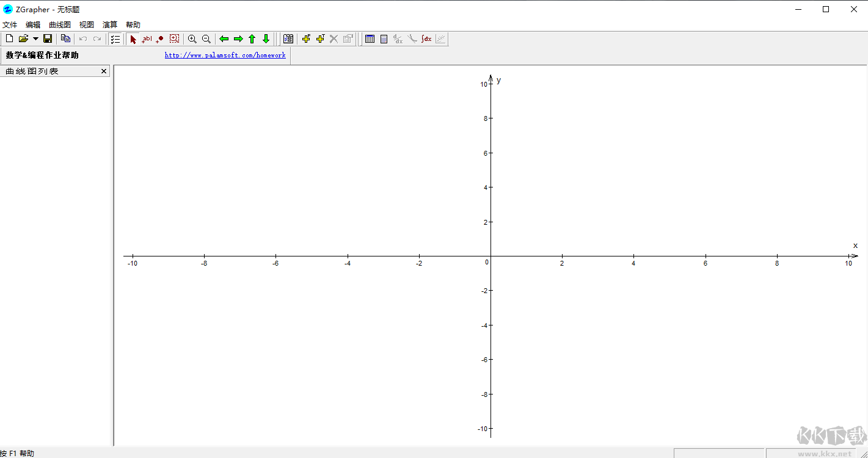This screenshot has width=868, height=458.
Task: Click the Zoom out magnifier
Action: [x=206, y=39]
